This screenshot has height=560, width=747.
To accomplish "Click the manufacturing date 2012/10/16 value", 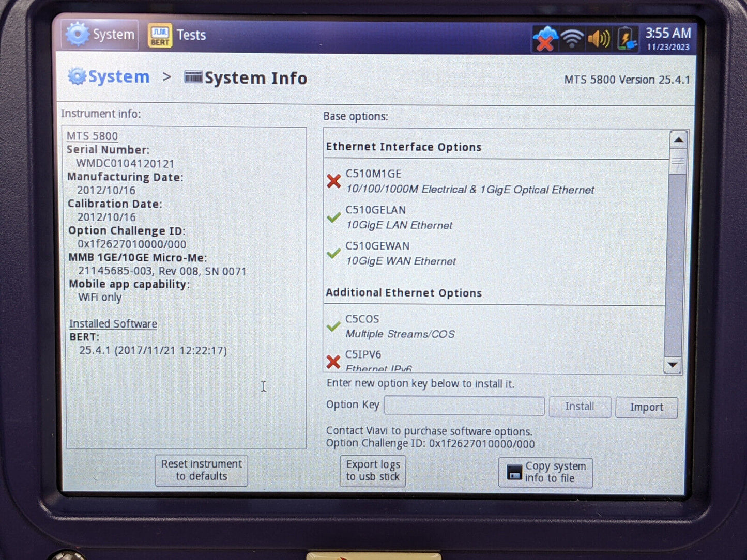I will (x=106, y=190).
